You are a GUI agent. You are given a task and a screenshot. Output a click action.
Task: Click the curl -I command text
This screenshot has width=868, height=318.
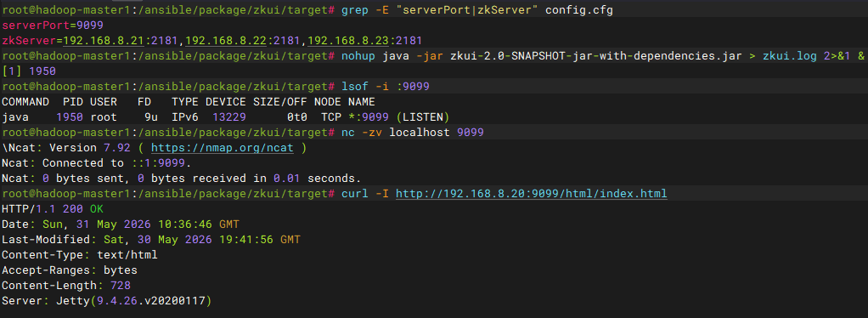click(365, 194)
